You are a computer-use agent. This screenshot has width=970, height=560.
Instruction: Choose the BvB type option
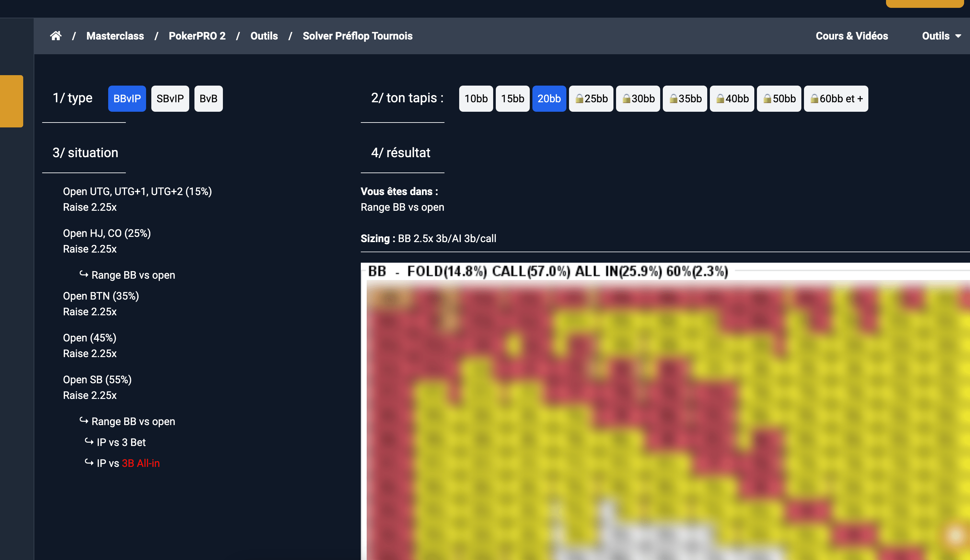[x=209, y=99]
